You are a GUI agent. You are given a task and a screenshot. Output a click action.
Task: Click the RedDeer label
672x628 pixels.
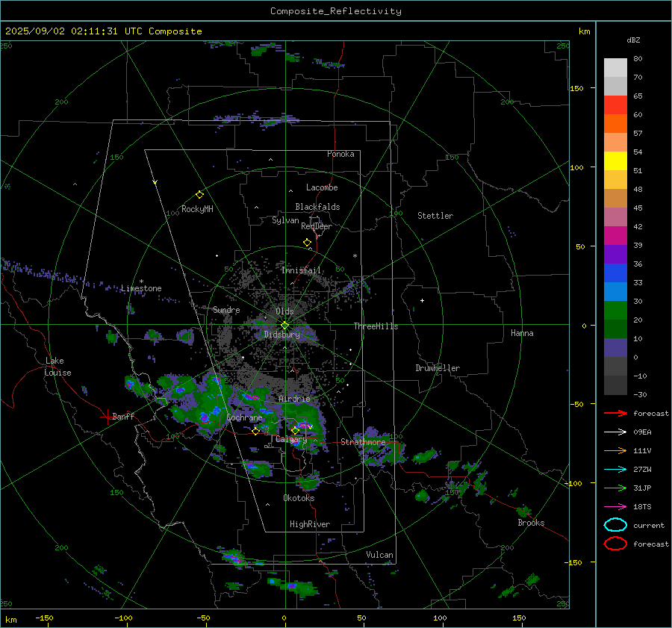[317, 226]
